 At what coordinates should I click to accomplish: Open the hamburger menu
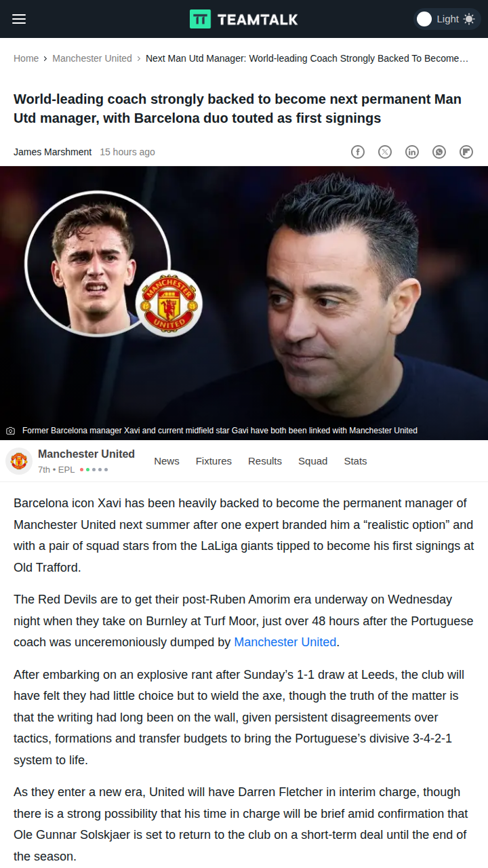[x=19, y=19]
